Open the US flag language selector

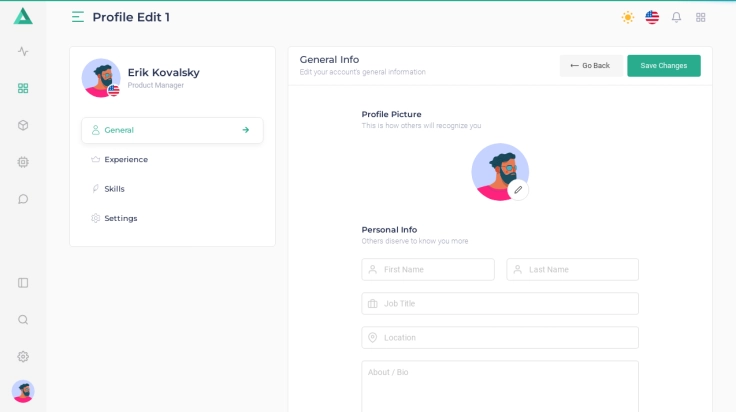[x=652, y=17]
